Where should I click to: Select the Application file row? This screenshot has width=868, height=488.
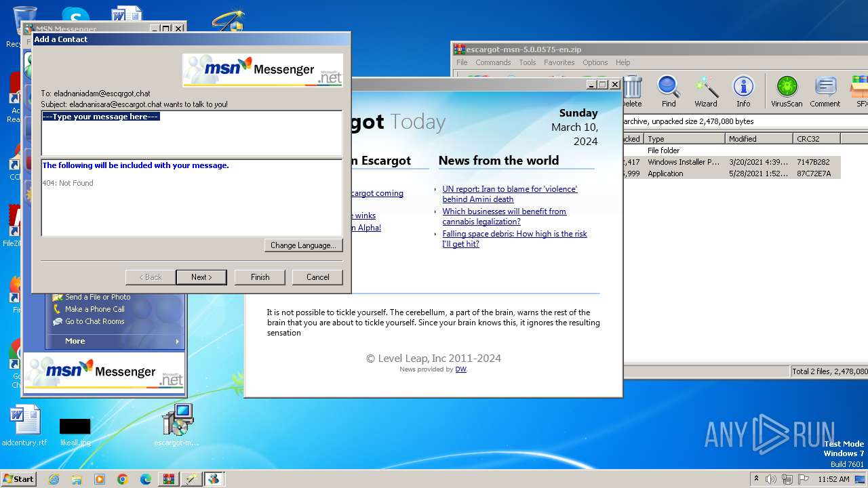click(x=732, y=174)
